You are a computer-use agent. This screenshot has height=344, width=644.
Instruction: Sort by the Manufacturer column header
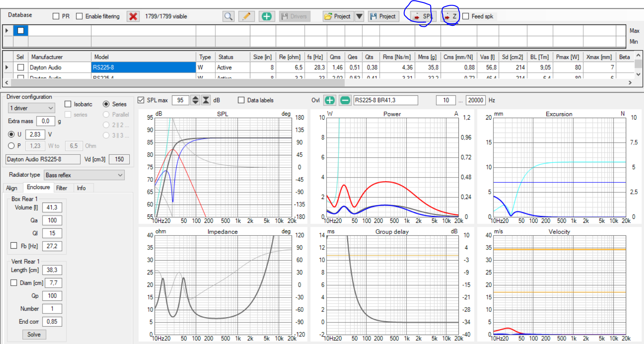[60, 57]
